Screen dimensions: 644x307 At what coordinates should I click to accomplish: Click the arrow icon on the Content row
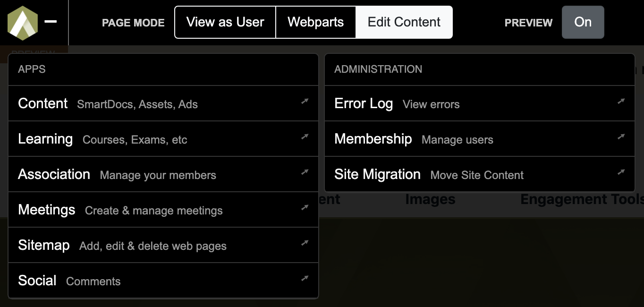click(x=305, y=101)
